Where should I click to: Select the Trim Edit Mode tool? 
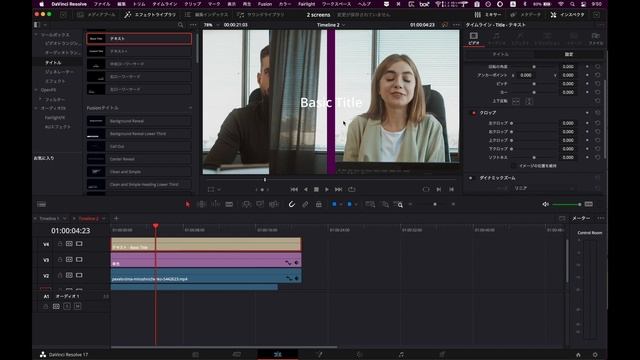click(201, 204)
